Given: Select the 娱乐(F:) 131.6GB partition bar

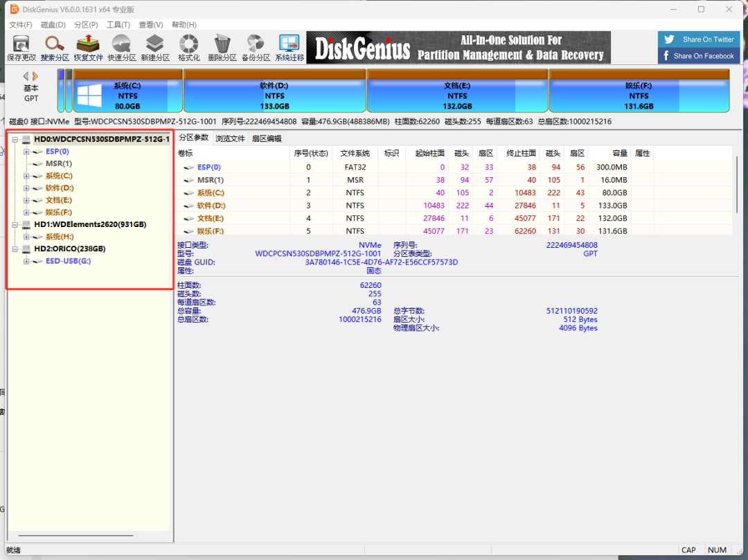Looking at the screenshot, I should coord(639,91).
